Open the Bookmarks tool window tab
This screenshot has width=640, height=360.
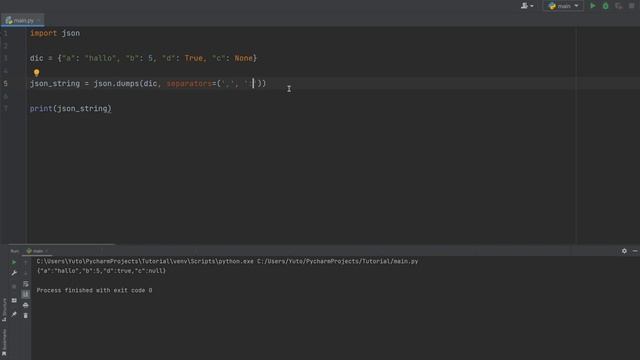pyautogui.click(x=4, y=342)
